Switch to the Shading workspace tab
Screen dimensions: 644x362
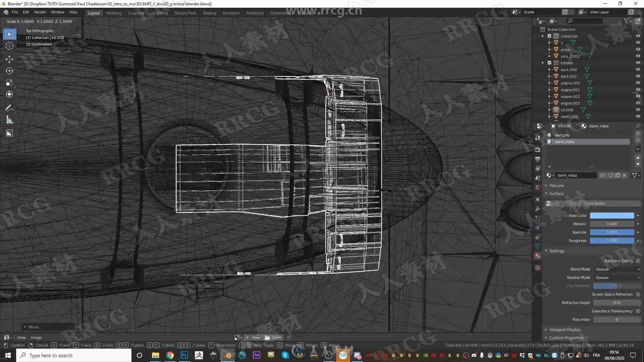pos(209,13)
